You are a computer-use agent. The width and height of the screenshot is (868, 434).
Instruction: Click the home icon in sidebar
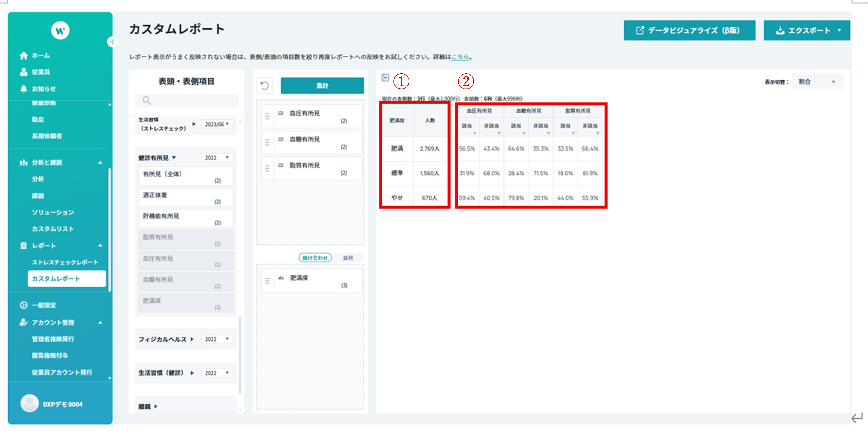coord(24,55)
